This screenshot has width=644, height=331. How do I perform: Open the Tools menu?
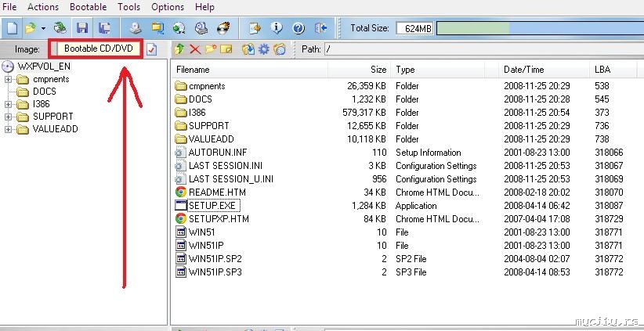[129, 7]
